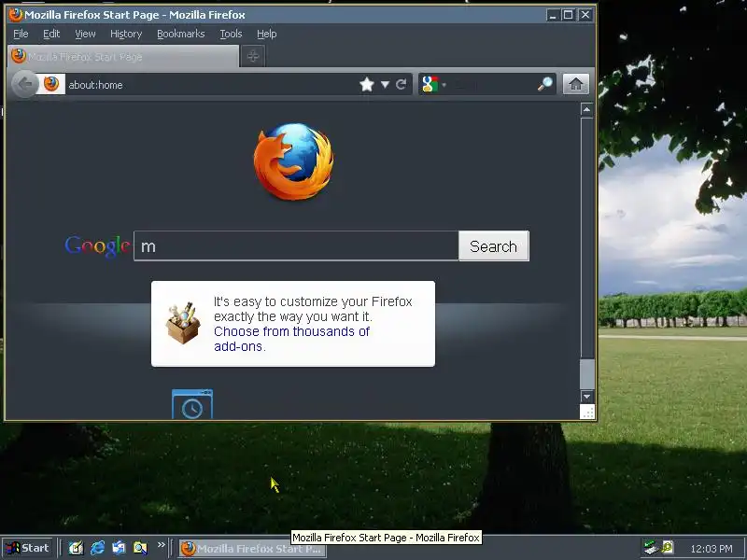Maximize the Firefox window
Image resolution: width=747 pixels, height=560 pixels.
pyautogui.click(x=569, y=15)
